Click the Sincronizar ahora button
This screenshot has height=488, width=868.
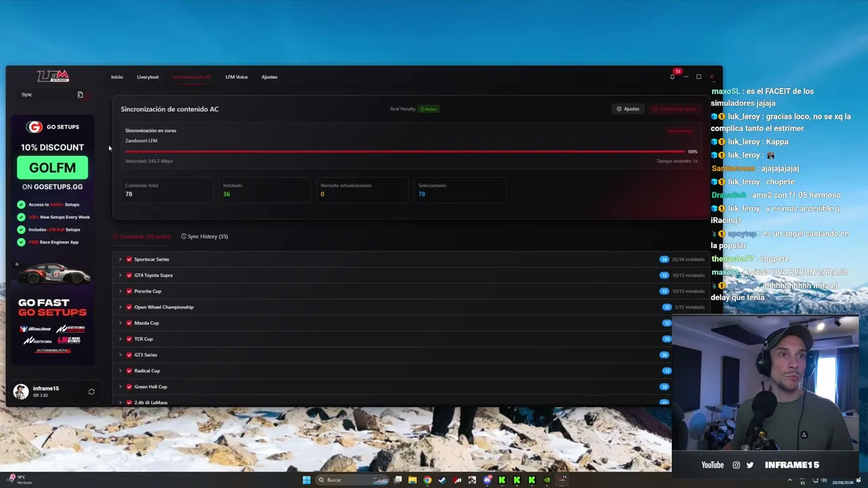tap(675, 109)
